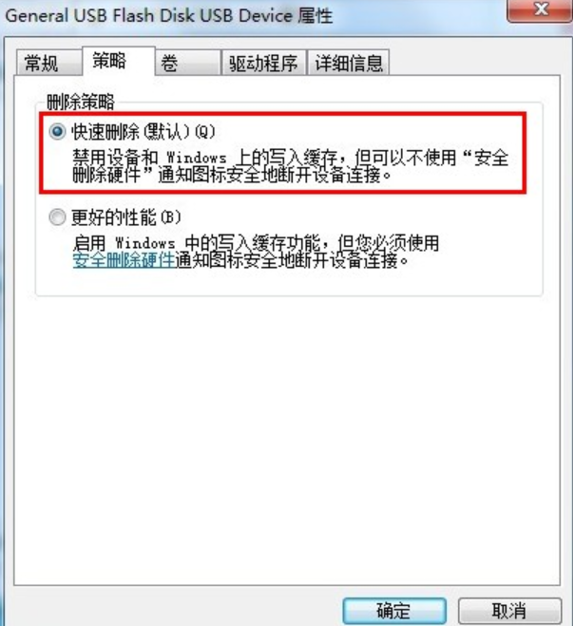
Task: Close the device properties dialog window
Action: pos(539,10)
